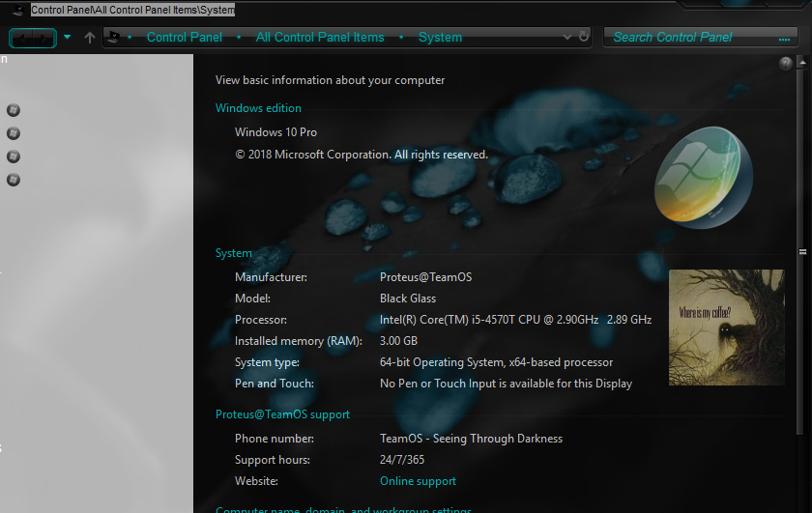
Task: Click the 'Installed memory (RAM):' field label
Action: pyautogui.click(x=299, y=341)
